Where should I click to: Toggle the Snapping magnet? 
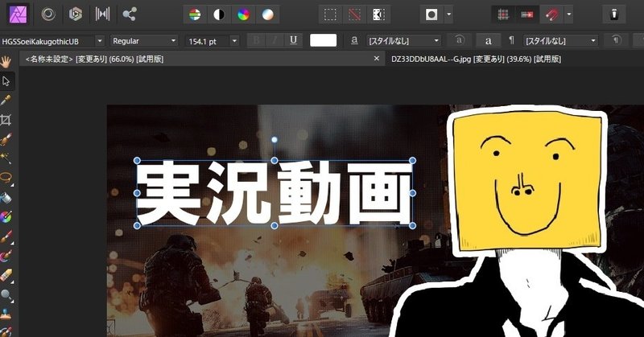tap(551, 14)
